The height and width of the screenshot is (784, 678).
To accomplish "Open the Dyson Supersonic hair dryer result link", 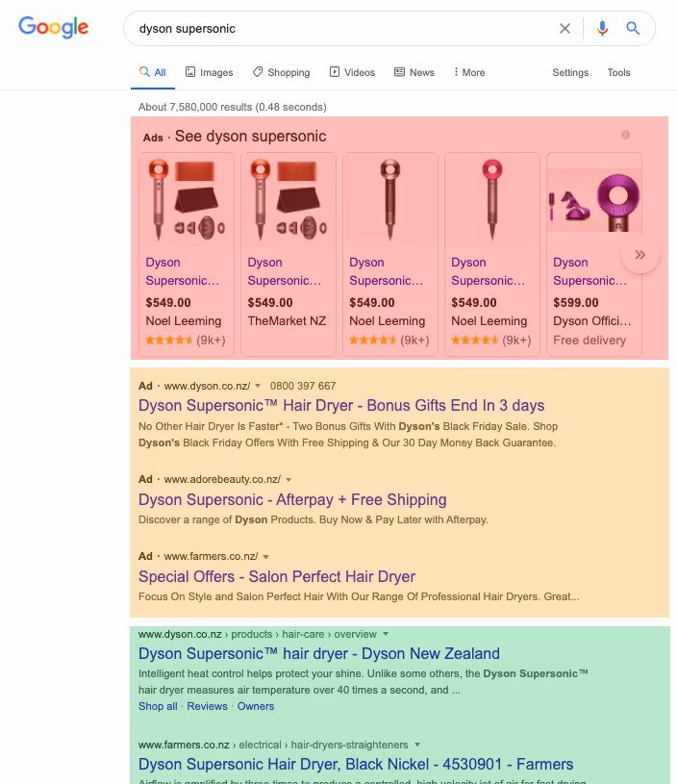I will click(x=319, y=653).
